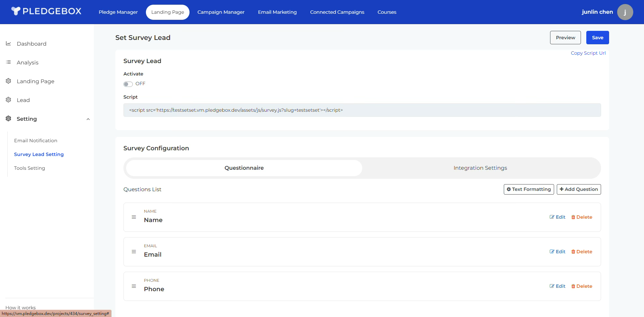Grab the drag handle for Phone question
644x317 pixels.
(x=134, y=286)
